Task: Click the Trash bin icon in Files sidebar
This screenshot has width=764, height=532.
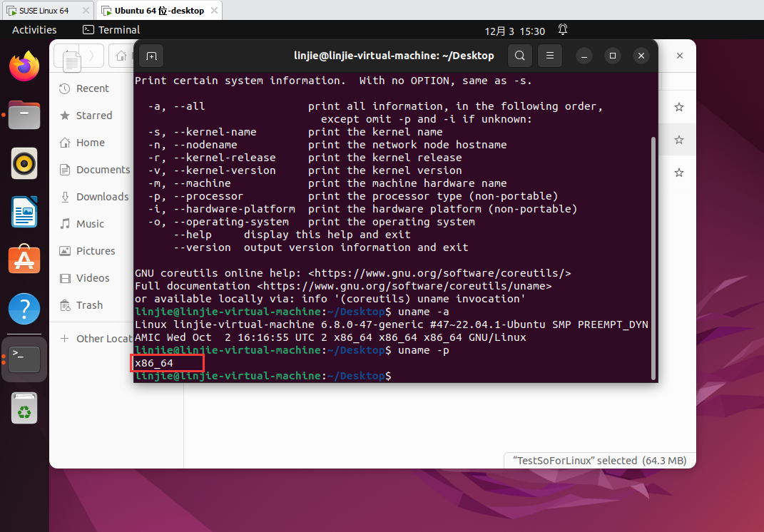Action: pos(64,305)
